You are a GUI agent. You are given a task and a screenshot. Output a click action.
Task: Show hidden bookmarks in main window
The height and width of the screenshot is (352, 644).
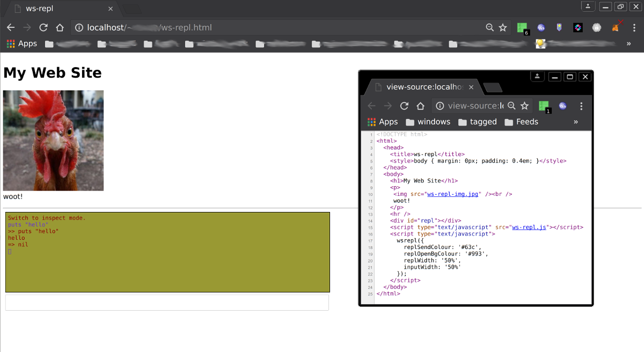[x=628, y=43]
